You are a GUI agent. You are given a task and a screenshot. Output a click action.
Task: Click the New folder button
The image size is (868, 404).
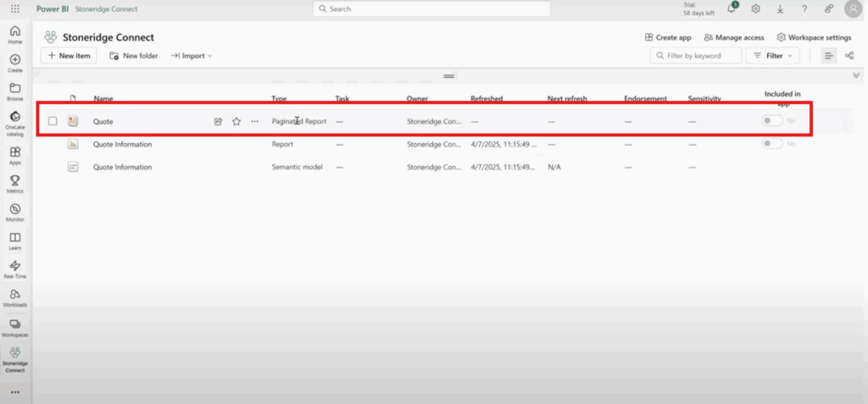click(134, 55)
